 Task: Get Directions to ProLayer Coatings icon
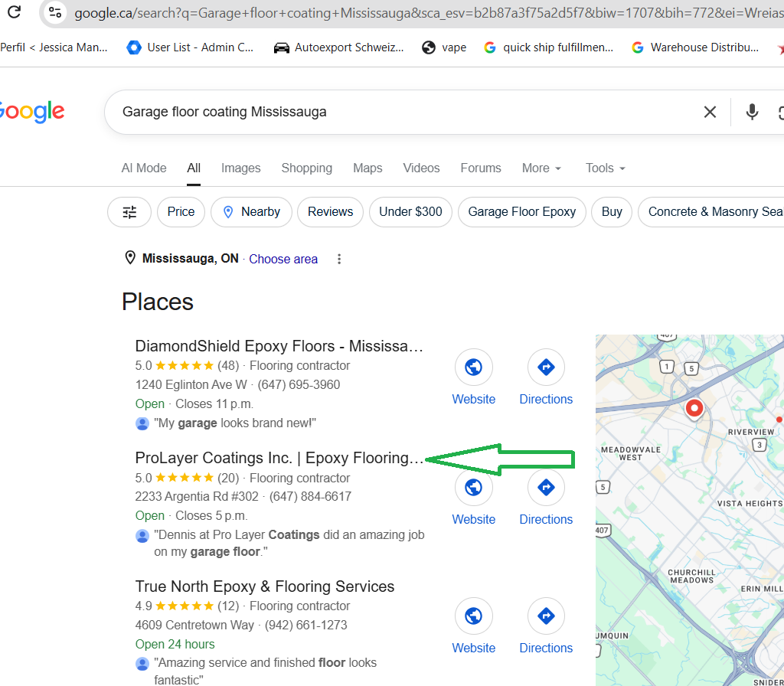(546, 487)
